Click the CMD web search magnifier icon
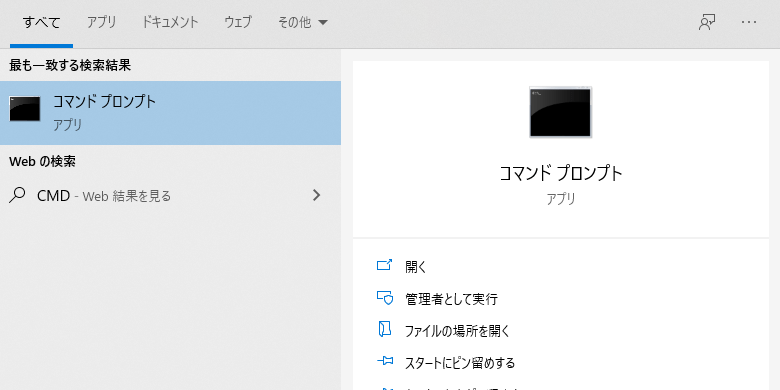780x390 pixels. tap(17, 195)
